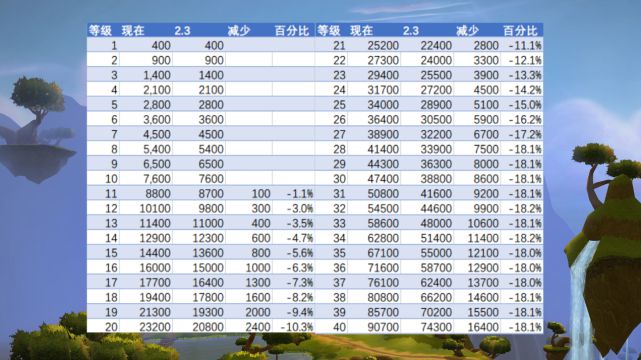This screenshot has height=360, width=641.
Task: Select the 19300 cell
Action: (x=208, y=312)
